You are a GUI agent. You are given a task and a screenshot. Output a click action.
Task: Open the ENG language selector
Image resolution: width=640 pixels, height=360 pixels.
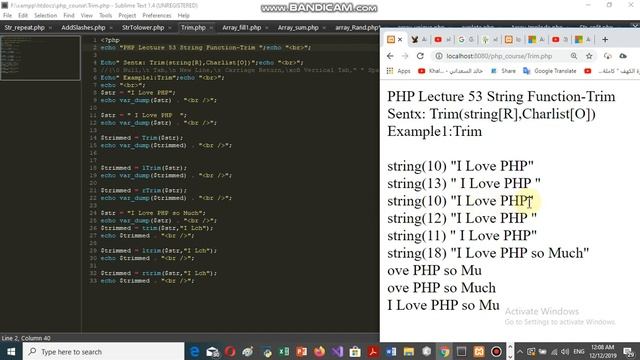click(579, 351)
